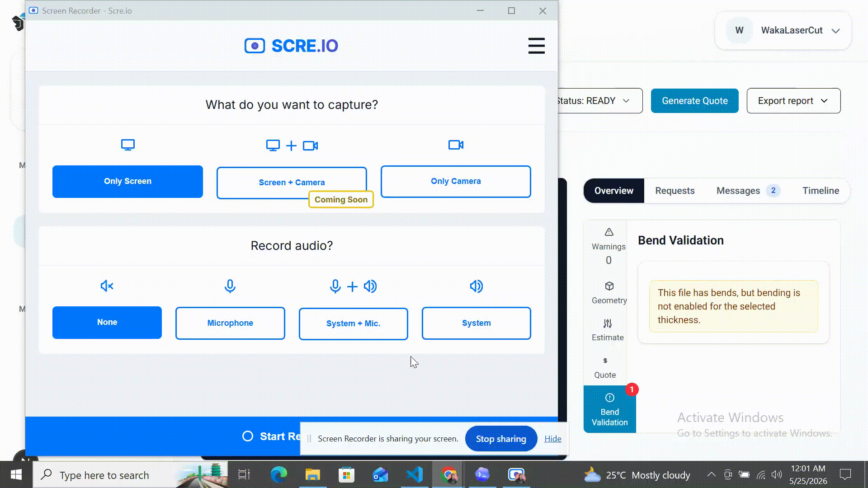Screen dimensions: 868x488
Task: Choose System audio recording
Action: [476, 323]
